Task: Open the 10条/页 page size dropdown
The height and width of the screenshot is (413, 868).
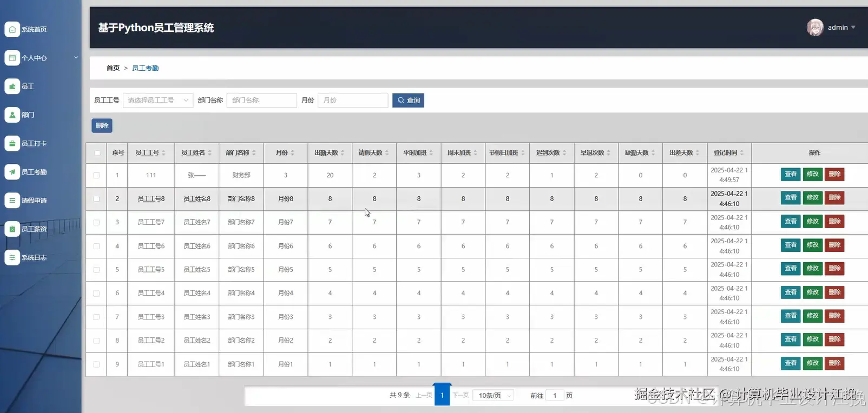Action: 493,396
